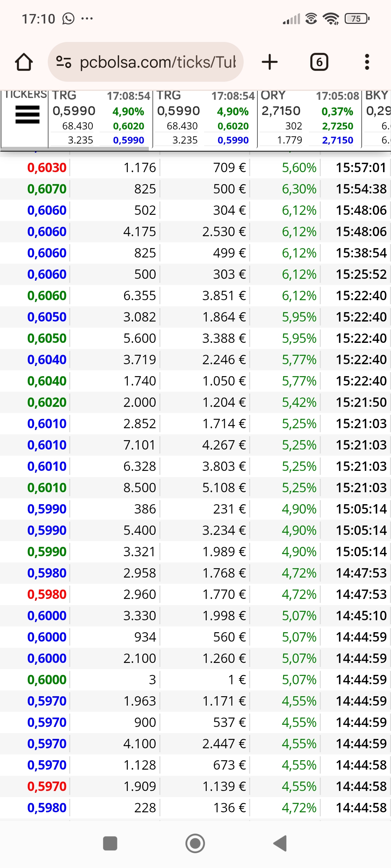Tap the Android home circle button

tap(195, 843)
